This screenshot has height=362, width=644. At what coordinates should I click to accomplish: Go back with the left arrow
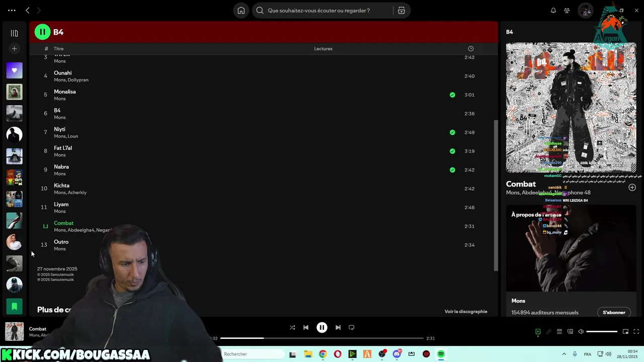pos(28,11)
